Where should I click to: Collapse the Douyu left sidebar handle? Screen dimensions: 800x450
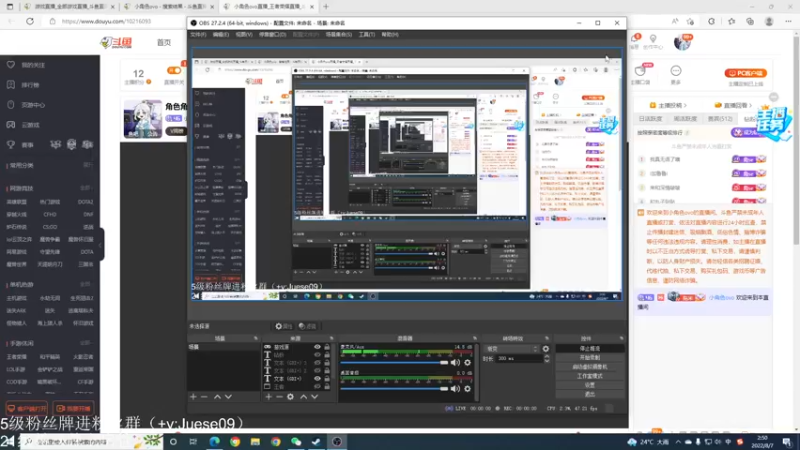pos(102,245)
